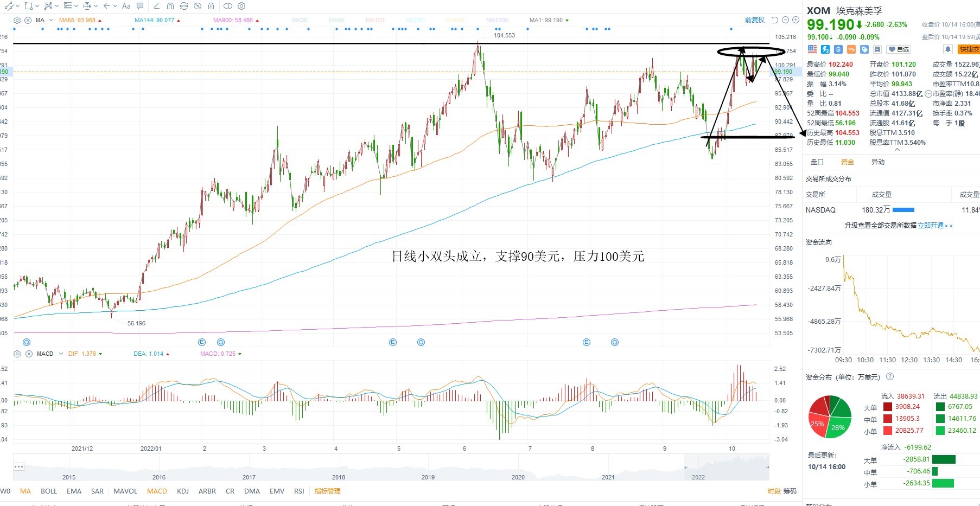Image resolution: width=980 pixels, height=506 pixels.
Task: Select the measure range tool icon
Action: 87,6
